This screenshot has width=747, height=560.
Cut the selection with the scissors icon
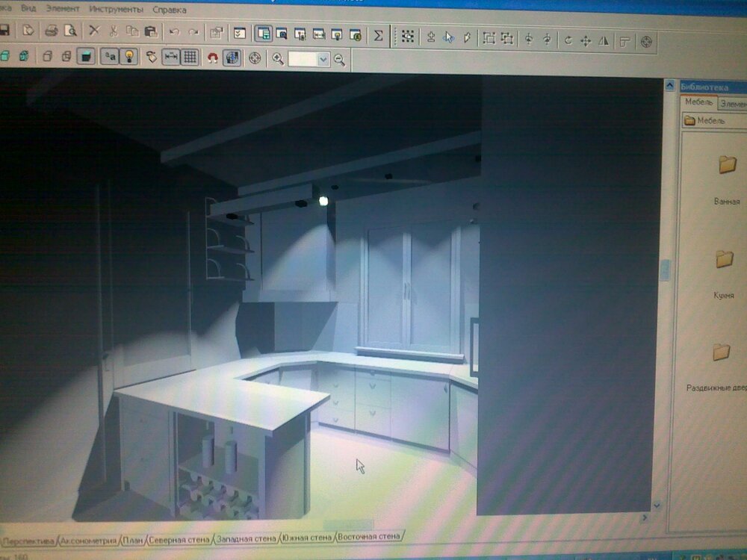114,31
